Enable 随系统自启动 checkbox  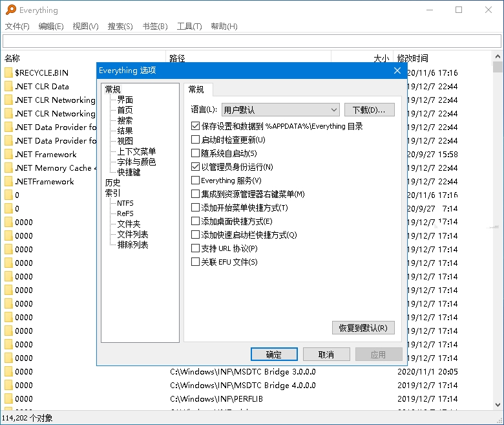point(195,153)
